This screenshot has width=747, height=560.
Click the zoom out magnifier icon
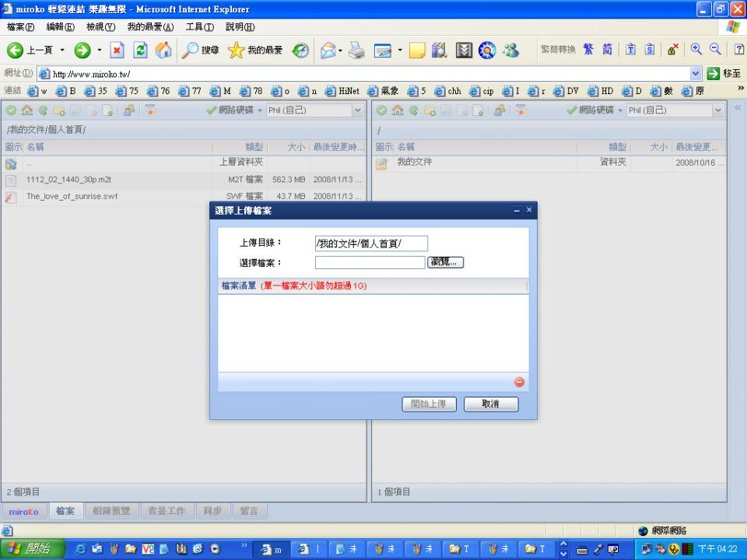(x=715, y=49)
